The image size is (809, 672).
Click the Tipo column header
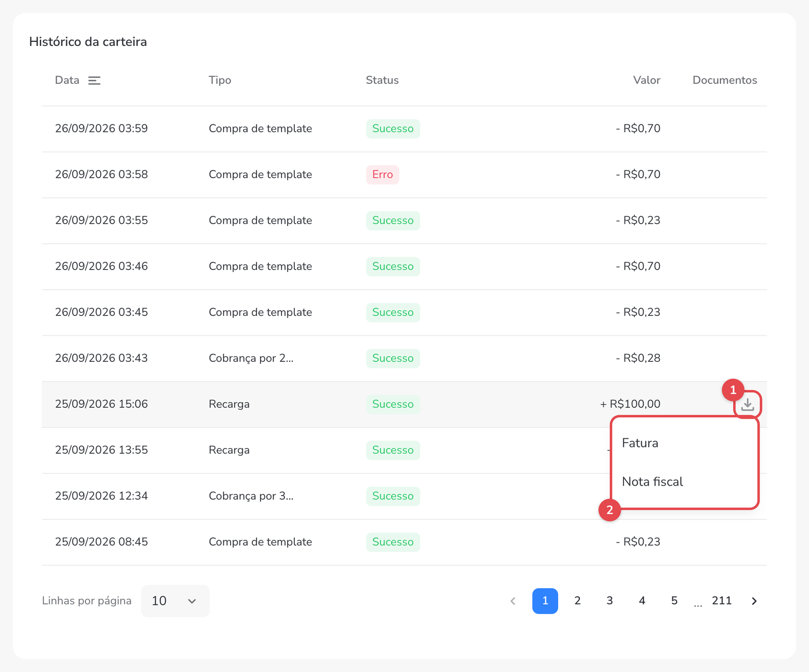pyautogui.click(x=220, y=80)
